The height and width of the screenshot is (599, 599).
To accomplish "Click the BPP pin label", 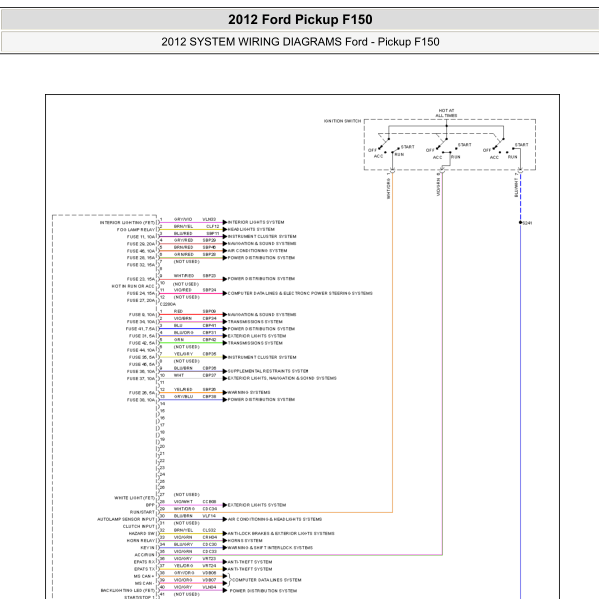I will click(x=150, y=505).
